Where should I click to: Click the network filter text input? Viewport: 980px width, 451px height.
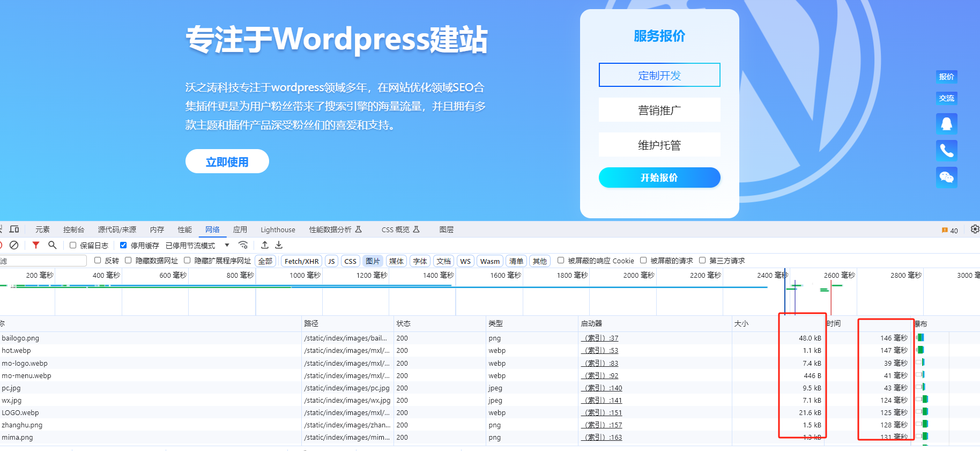tap(43, 261)
